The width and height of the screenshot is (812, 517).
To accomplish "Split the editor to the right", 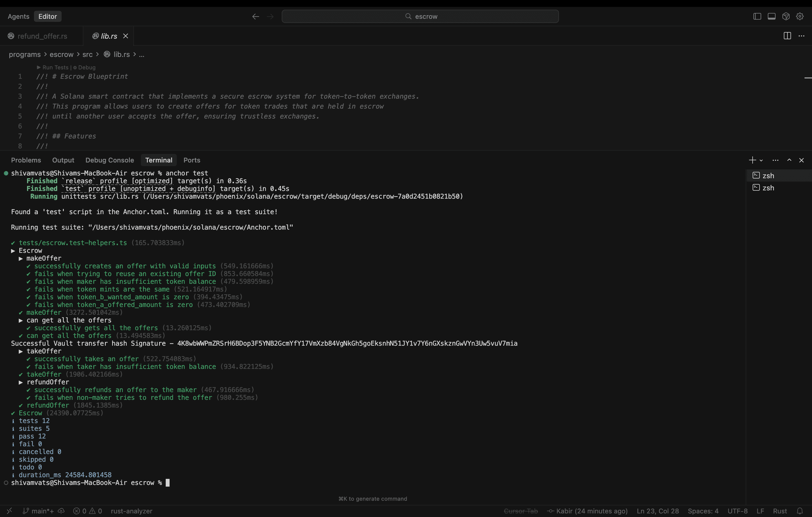I will point(787,36).
